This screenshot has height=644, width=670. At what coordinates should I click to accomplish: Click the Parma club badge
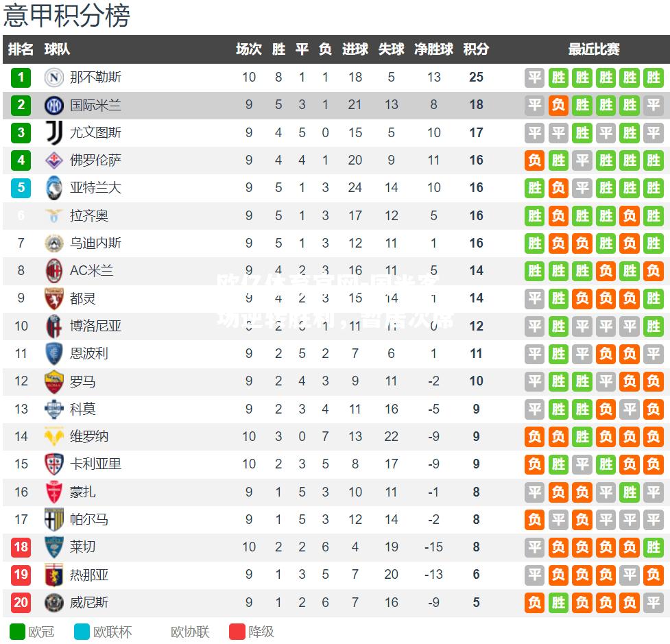54,519
